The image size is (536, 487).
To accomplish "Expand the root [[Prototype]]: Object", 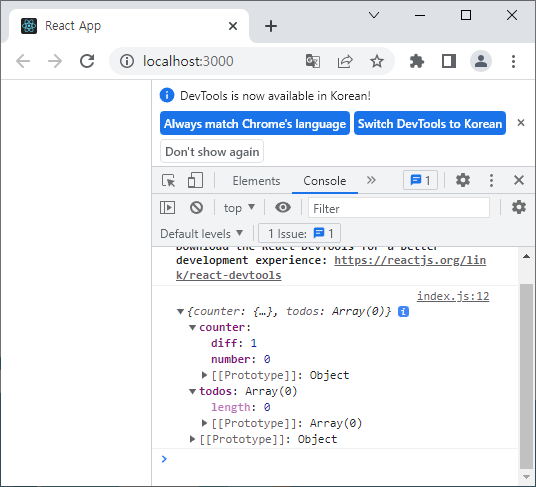I will 192,439.
